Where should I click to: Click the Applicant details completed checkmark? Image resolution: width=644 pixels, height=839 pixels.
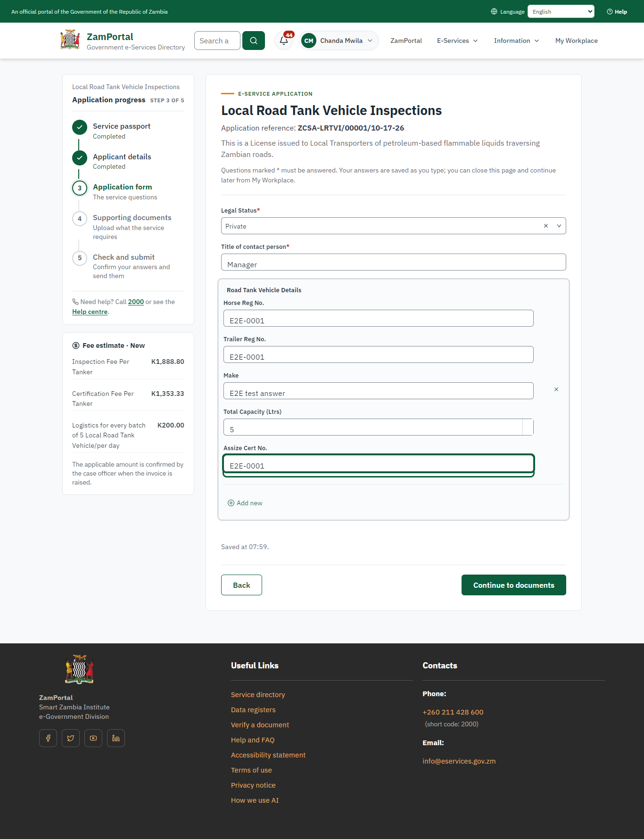coord(80,158)
